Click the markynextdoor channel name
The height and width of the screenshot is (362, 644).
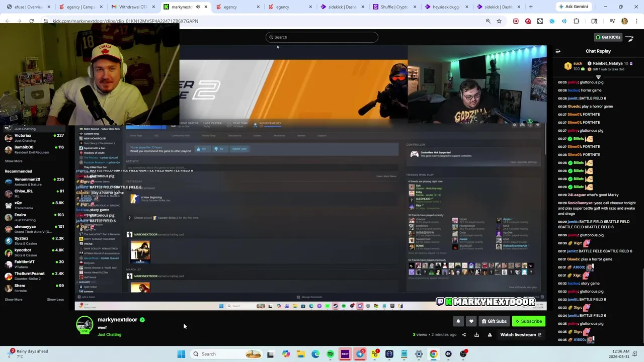pyautogui.click(x=117, y=320)
